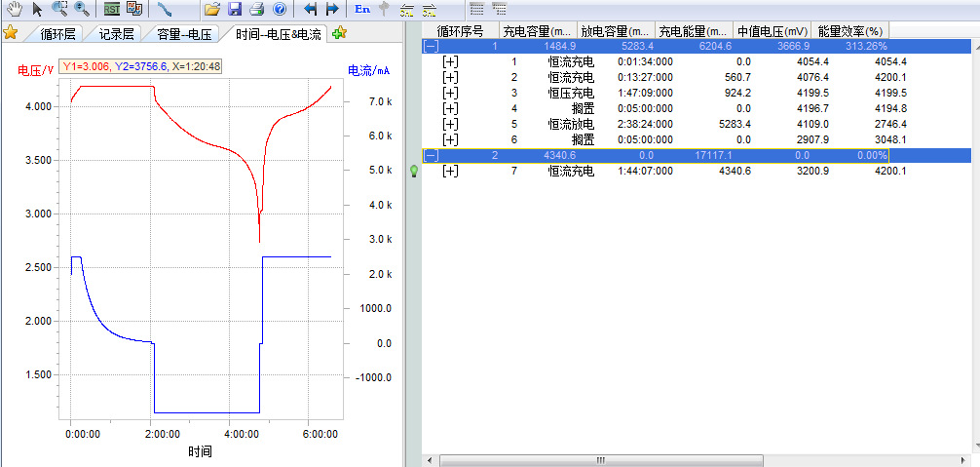Open a data file with folder icon

pyautogui.click(x=212, y=9)
